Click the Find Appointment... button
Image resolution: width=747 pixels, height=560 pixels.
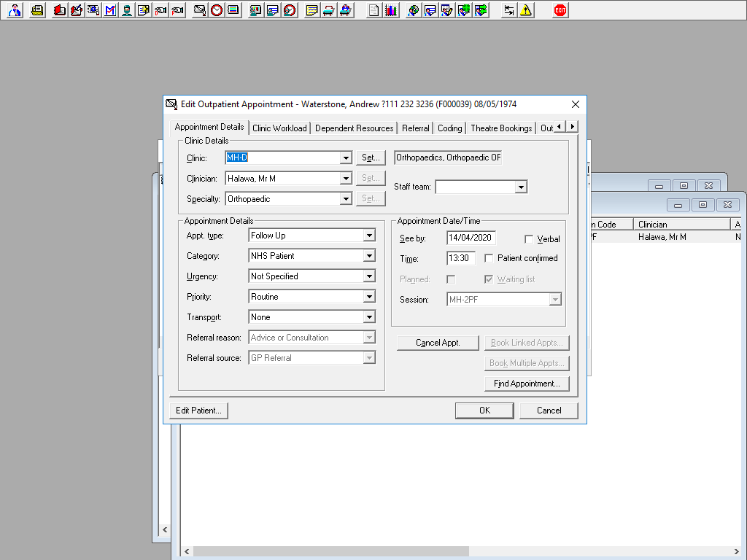(527, 384)
